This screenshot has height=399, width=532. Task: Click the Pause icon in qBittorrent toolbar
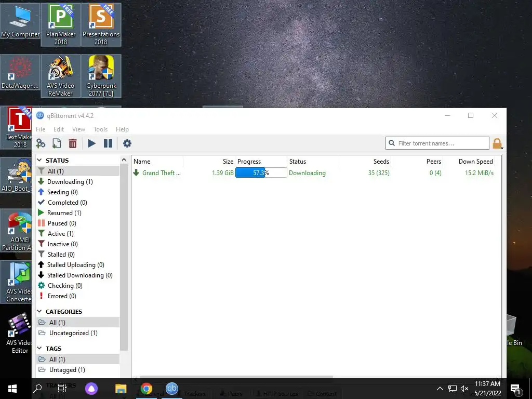click(108, 143)
